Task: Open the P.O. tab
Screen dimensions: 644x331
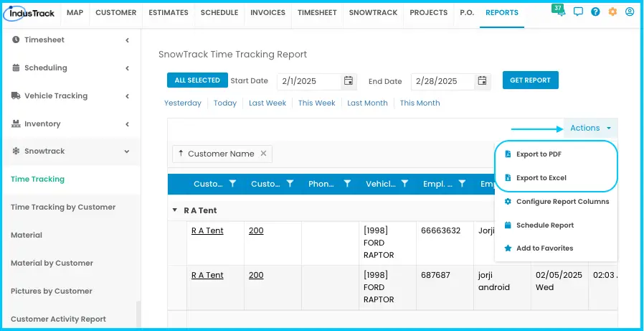Action: [467, 13]
